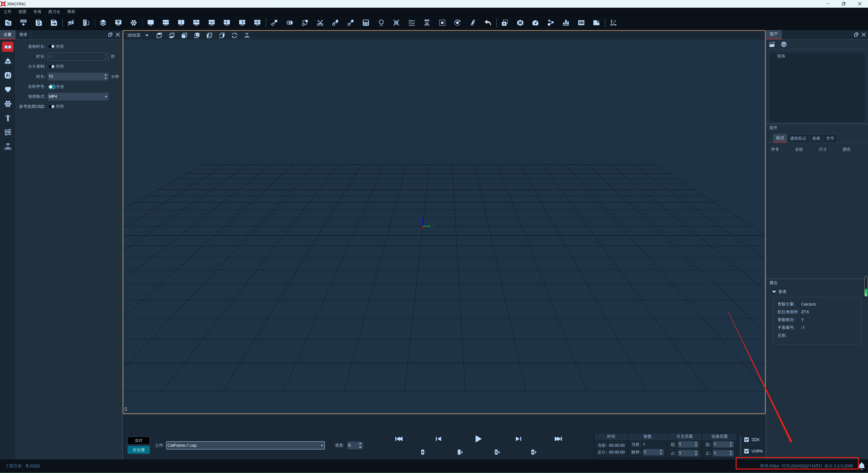This screenshot has height=473, width=868.
Task: Open the humanoid skeleton sidebar icon
Action: 8,118
